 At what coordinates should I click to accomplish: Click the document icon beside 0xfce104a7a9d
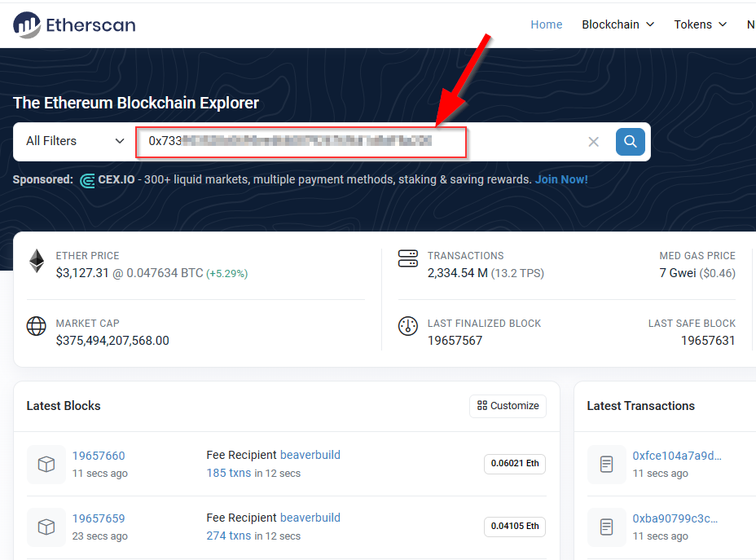(x=607, y=464)
